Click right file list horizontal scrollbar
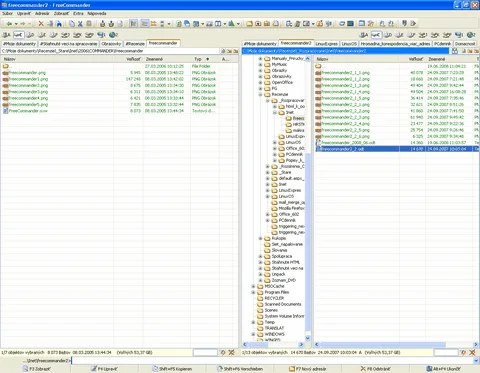The image size is (480, 373). [x=396, y=344]
